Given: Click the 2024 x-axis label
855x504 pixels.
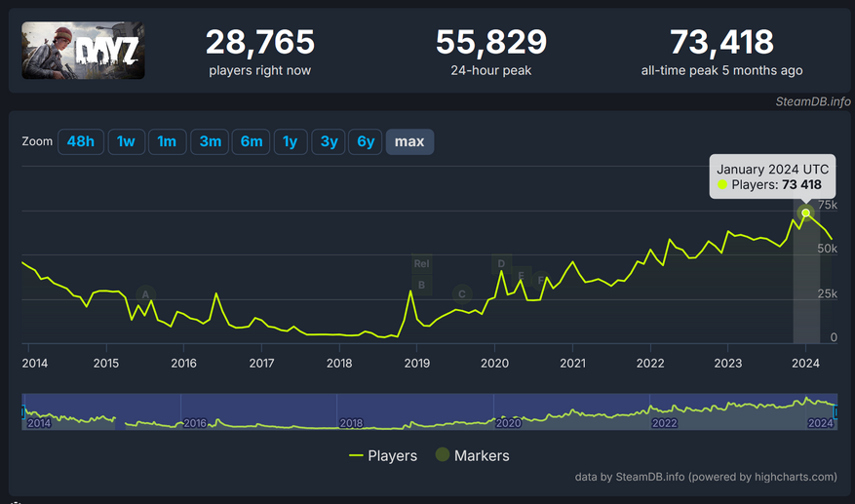Looking at the screenshot, I should [806, 364].
